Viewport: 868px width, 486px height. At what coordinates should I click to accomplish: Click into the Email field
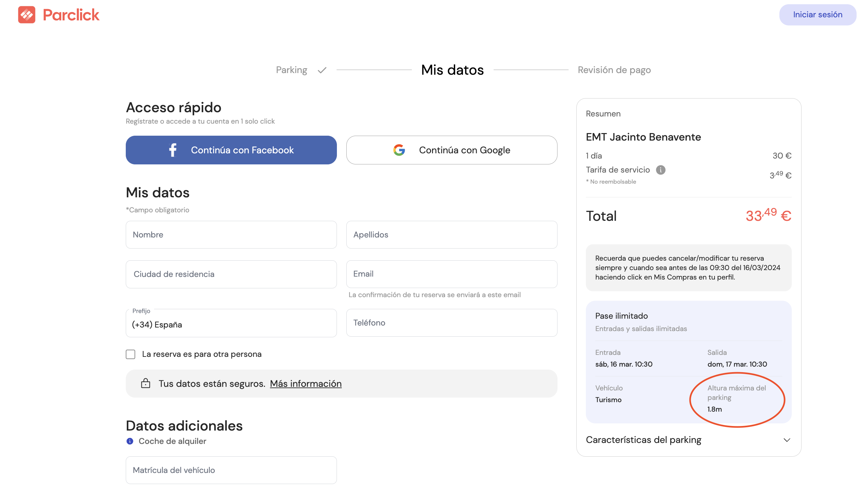click(452, 274)
